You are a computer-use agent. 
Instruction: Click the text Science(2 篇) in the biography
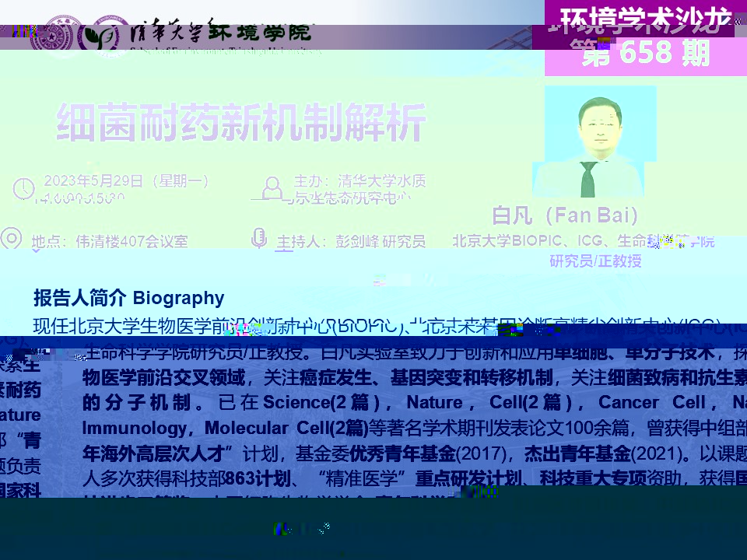coord(321,402)
